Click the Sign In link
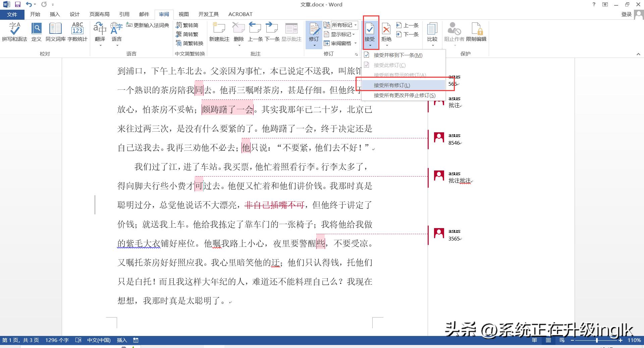Image resolution: width=644 pixels, height=348 pixels. click(x=626, y=14)
